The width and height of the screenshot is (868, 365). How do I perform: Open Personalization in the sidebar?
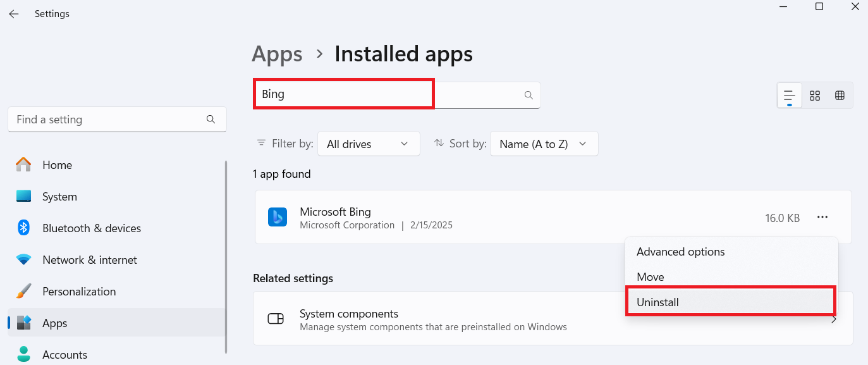[x=79, y=292]
